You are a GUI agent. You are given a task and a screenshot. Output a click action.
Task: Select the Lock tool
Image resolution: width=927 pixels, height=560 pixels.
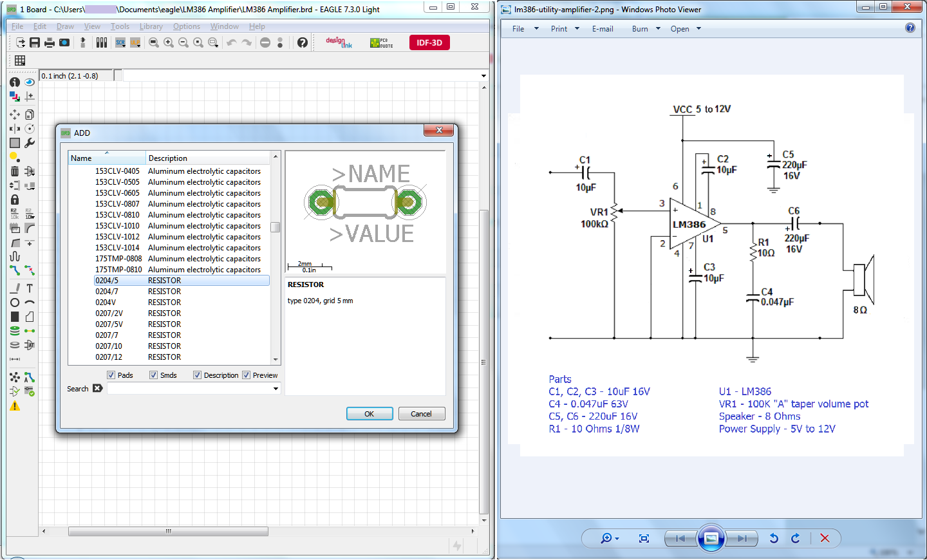[15, 200]
